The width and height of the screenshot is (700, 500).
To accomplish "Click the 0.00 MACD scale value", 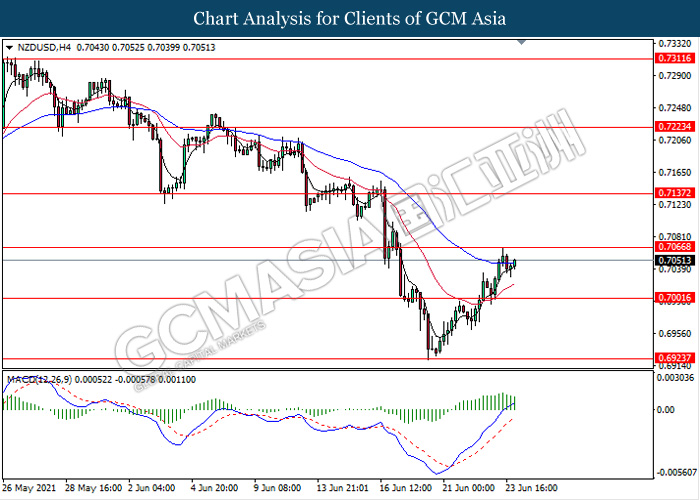I will point(667,409).
